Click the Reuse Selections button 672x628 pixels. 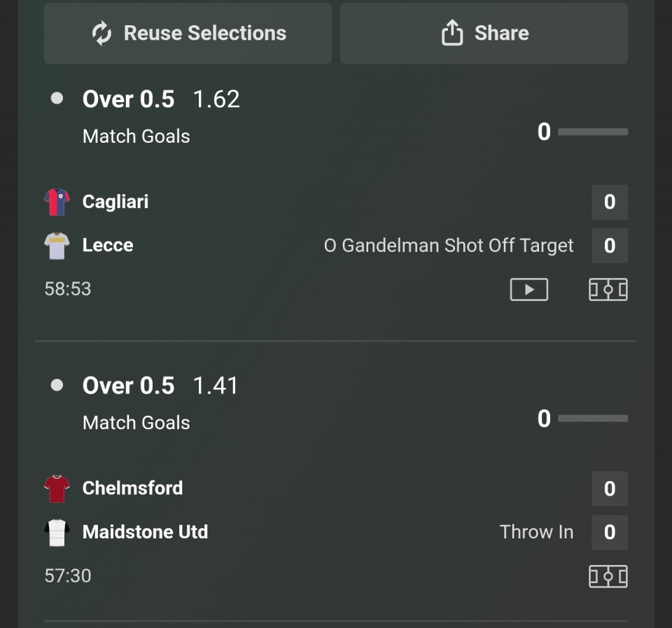[x=188, y=33]
